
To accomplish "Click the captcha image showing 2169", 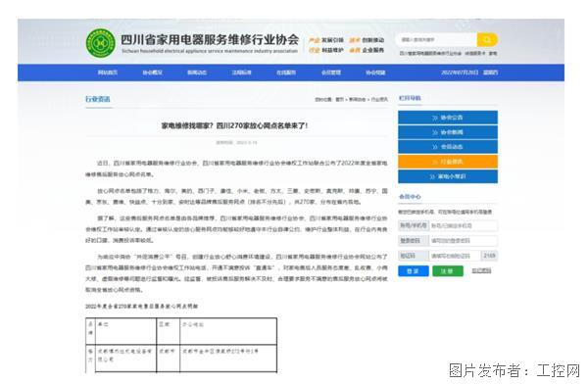I will [489, 256].
